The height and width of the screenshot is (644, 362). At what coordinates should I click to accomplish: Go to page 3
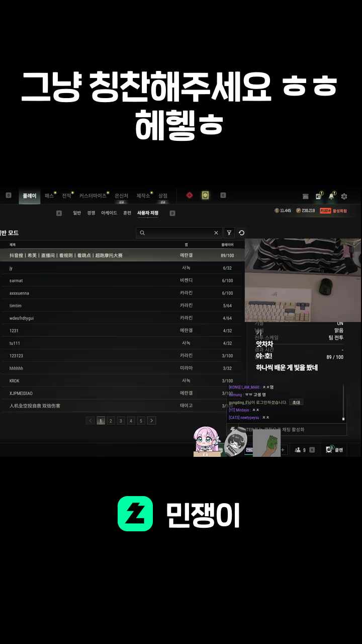pyautogui.click(x=121, y=421)
